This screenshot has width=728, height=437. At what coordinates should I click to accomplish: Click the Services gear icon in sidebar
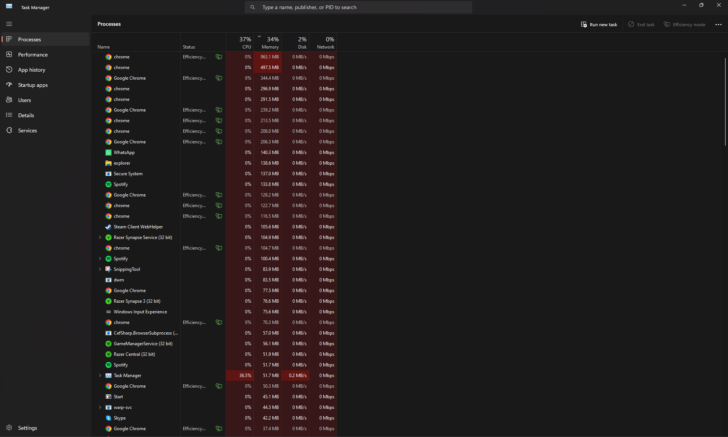9,130
